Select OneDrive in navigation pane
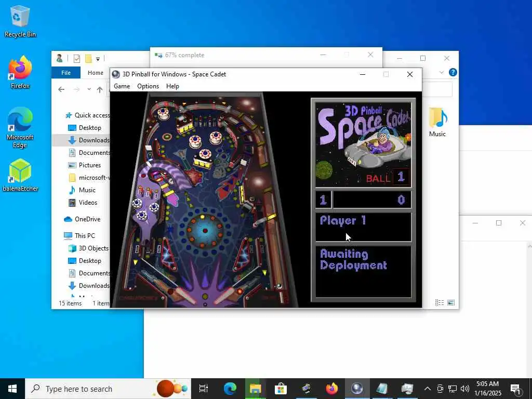The height and width of the screenshot is (399, 532). coord(82,219)
